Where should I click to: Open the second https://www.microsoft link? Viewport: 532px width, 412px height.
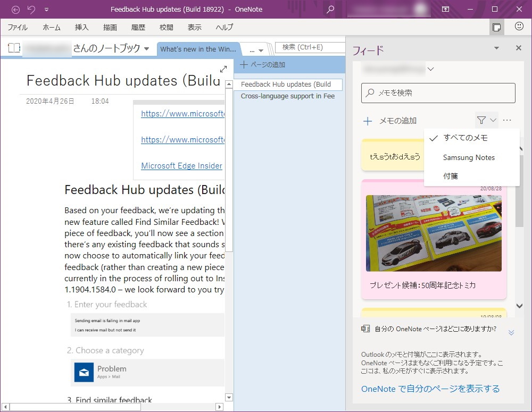(x=182, y=140)
